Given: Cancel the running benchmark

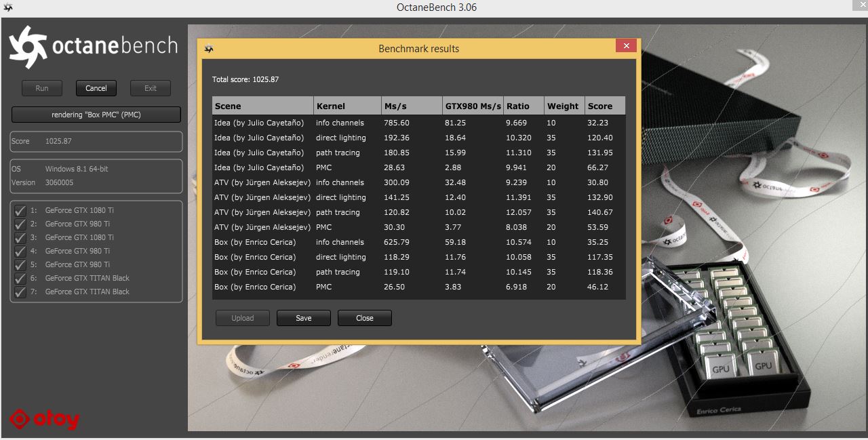Looking at the screenshot, I should click(x=96, y=88).
